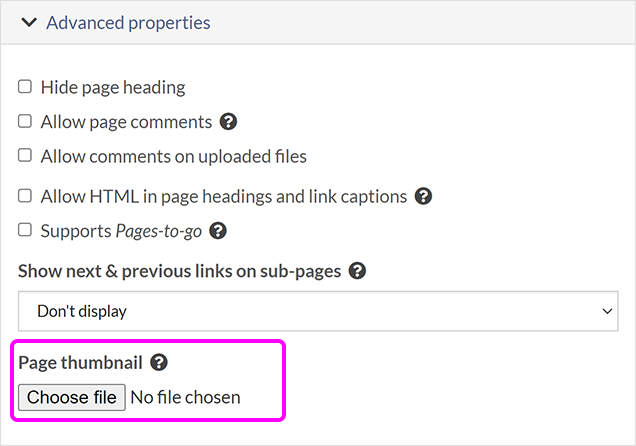Enable the Supports Pages-to-go checkbox
This screenshot has height=446, width=636.
(x=25, y=231)
